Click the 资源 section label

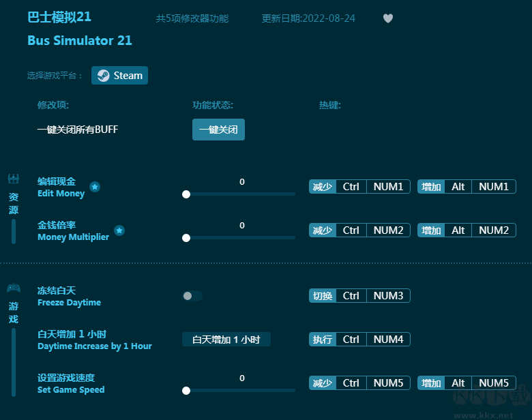pyautogui.click(x=14, y=204)
